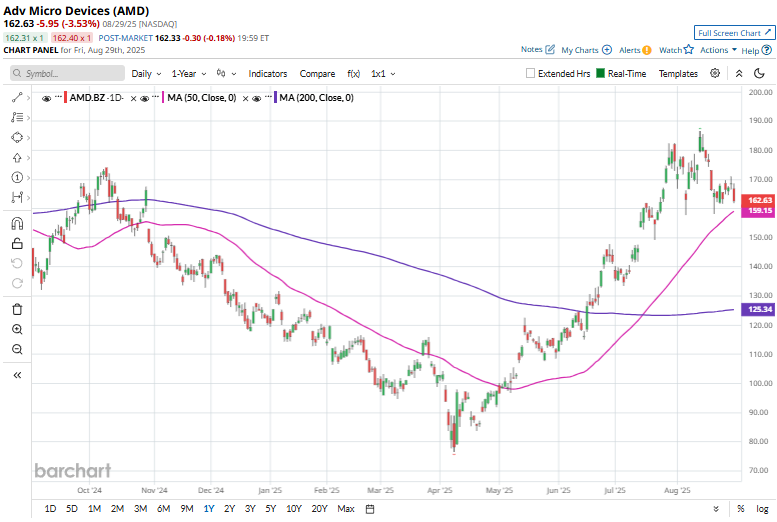
Task: Click the redo arrow icon
Action: (17, 283)
